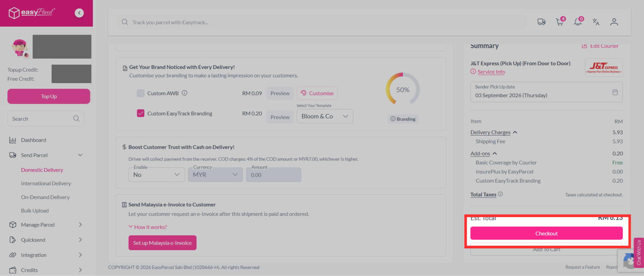This screenshot has width=644, height=276.
Task: Click the delivery truck icon in header
Action: pyautogui.click(x=541, y=22)
